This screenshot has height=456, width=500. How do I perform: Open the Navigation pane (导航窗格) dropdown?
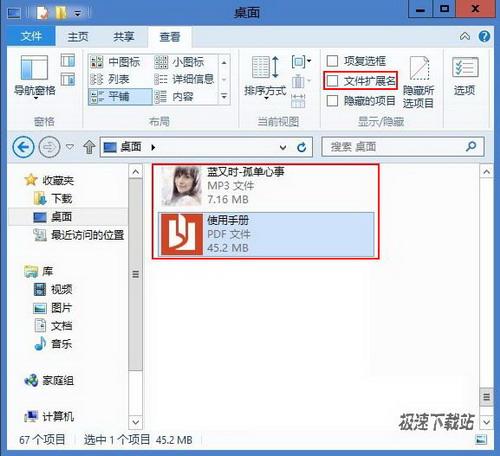[35, 77]
